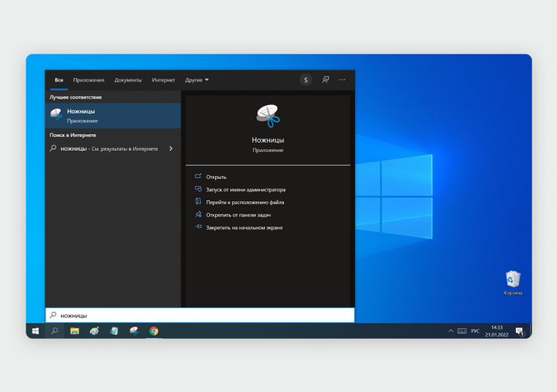Viewport: 557px width, 392px height.
Task: Click the large Ножницы icon in preview pane
Action: [x=268, y=116]
